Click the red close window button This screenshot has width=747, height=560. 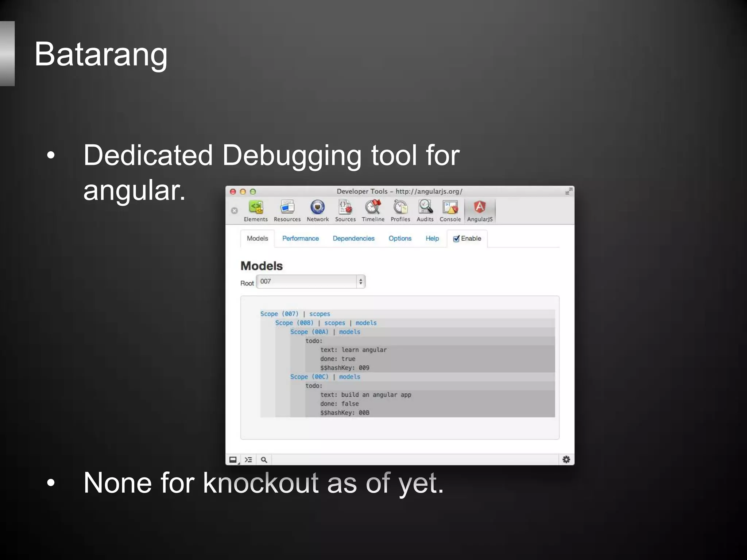point(233,192)
